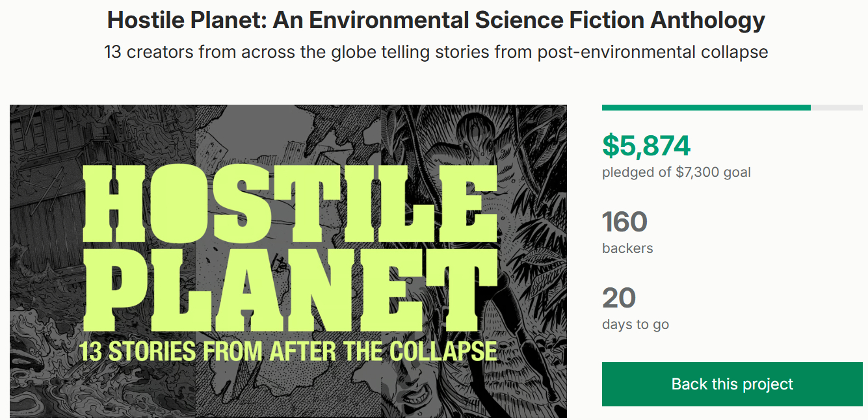
Task: Click the backers label under 160
Action: (627, 248)
